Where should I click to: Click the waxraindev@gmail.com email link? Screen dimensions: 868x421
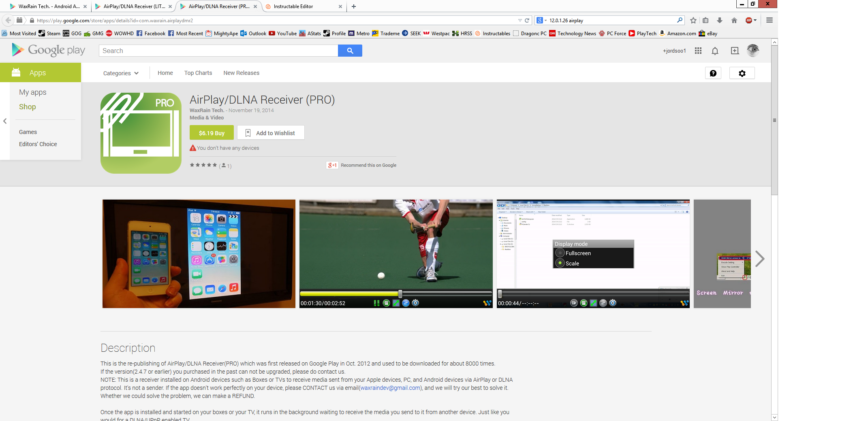point(390,388)
